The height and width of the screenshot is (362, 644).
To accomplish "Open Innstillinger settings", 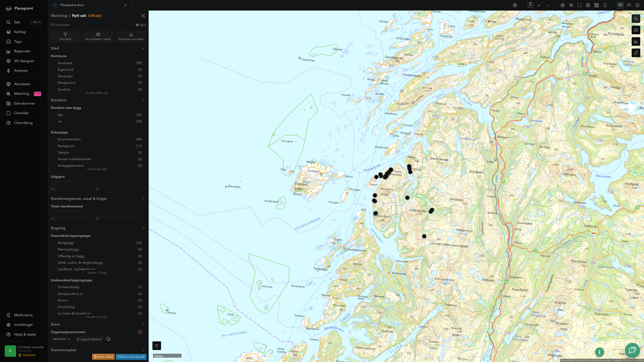I will point(24,325).
